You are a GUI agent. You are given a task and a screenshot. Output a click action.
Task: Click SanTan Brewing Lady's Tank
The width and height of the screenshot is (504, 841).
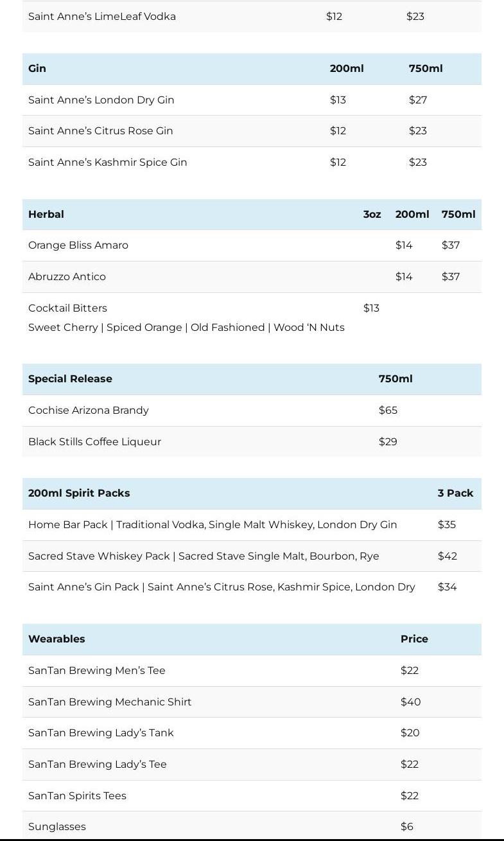coord(101,733)
